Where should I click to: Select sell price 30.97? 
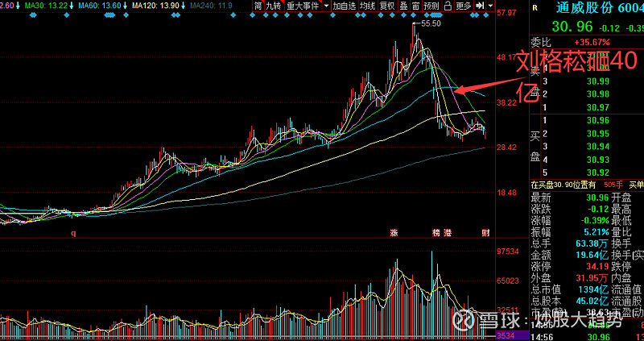click(598, 107)
